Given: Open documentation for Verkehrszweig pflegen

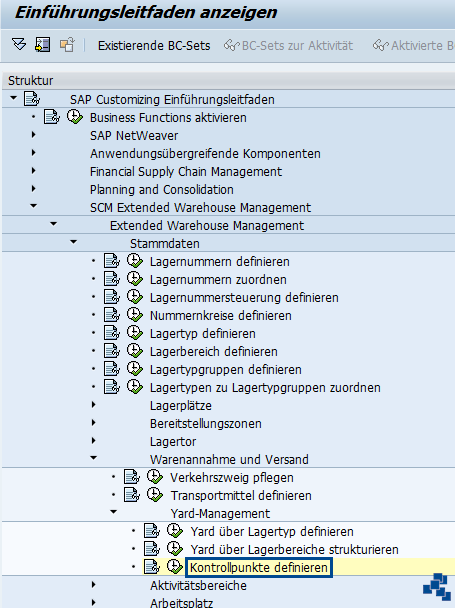Looking at the screenshot, I should pyautogui.click(x=132, y=477).
